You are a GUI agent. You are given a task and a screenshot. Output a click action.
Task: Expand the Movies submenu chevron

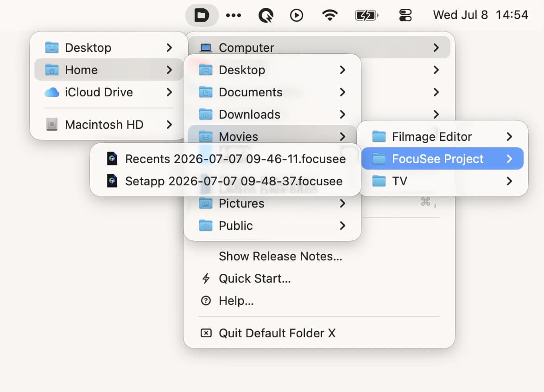[342, 136]
